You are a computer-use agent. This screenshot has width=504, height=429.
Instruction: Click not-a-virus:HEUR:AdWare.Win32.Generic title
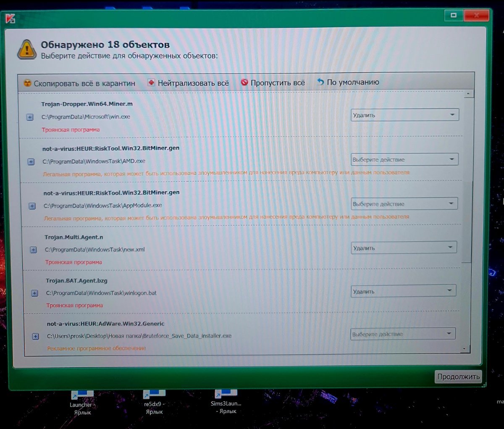click(x=106, y=324)
